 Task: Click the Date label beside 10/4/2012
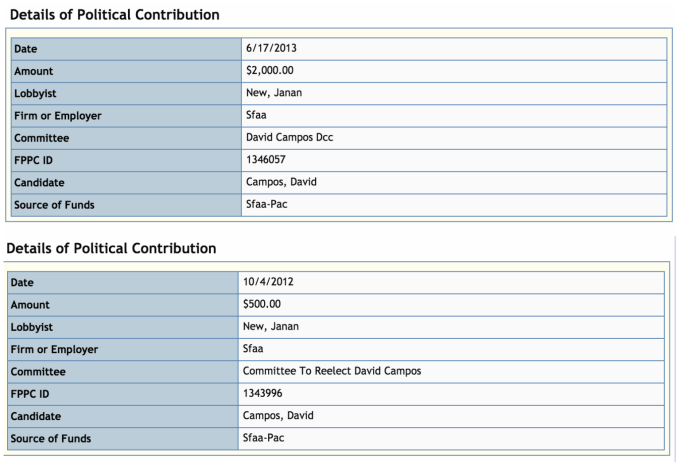coord(24,282)
